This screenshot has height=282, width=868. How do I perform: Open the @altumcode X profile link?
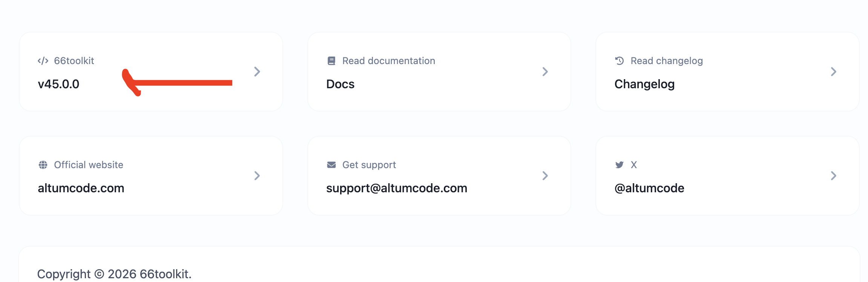(649, 188)
